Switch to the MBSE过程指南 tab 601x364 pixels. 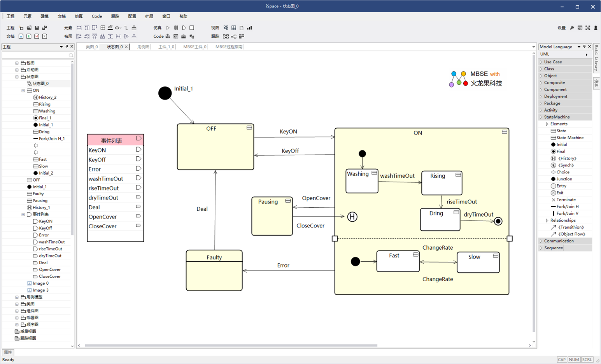click(x=229, y=47)
